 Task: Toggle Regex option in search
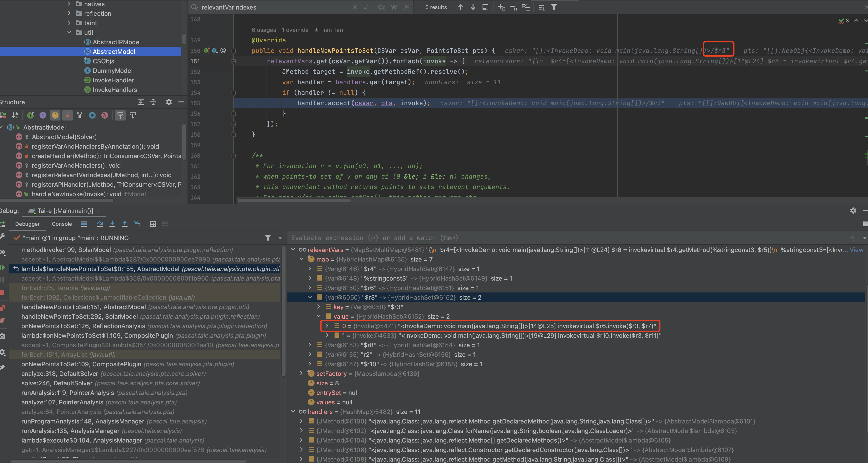406,7
